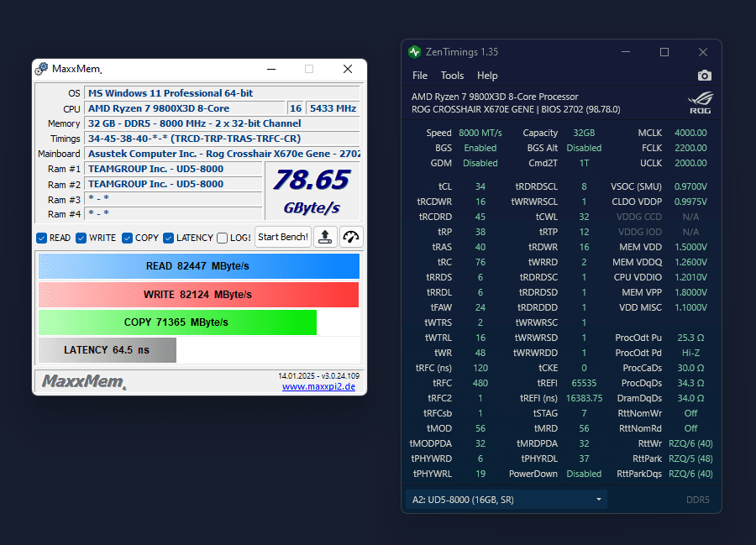This screenshot has height=545, width=756.
Task: Click the CPU core count 16 field
Action: 296,108
